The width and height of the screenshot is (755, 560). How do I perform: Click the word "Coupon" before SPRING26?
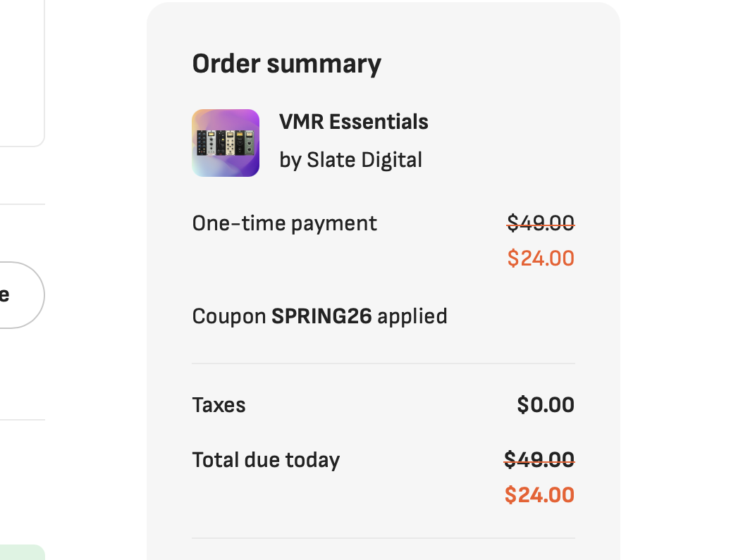click(x=228, y=316)
